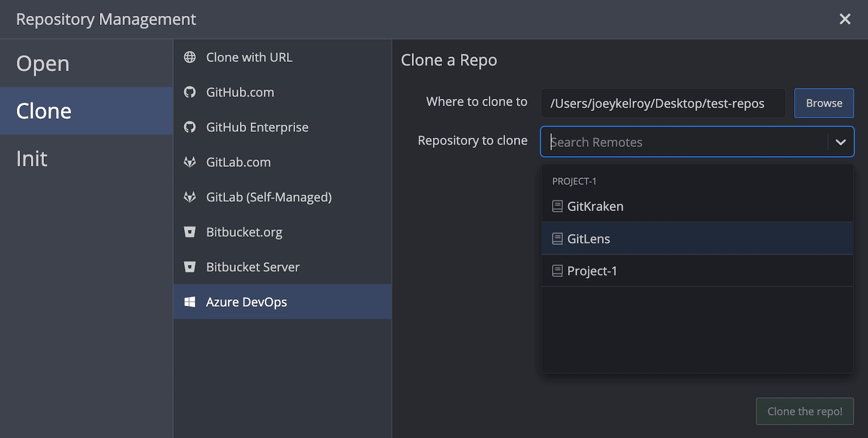Click the Bitbucket.org bucket icon
Image resolution: width=868 pixels, height=438 pixels.
pyautogui.click(x=190, y=232)
